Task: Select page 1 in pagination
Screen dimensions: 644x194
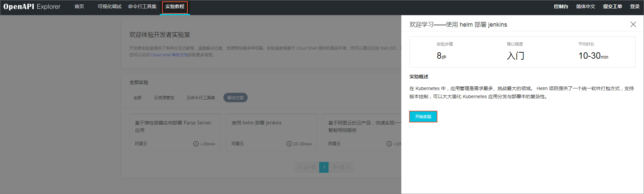Action: pos(324,167)
